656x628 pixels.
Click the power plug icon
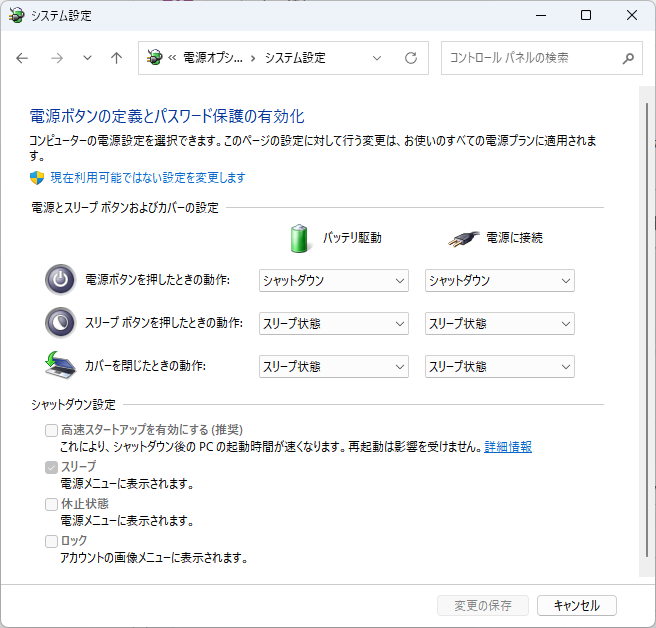coord(463,238)
